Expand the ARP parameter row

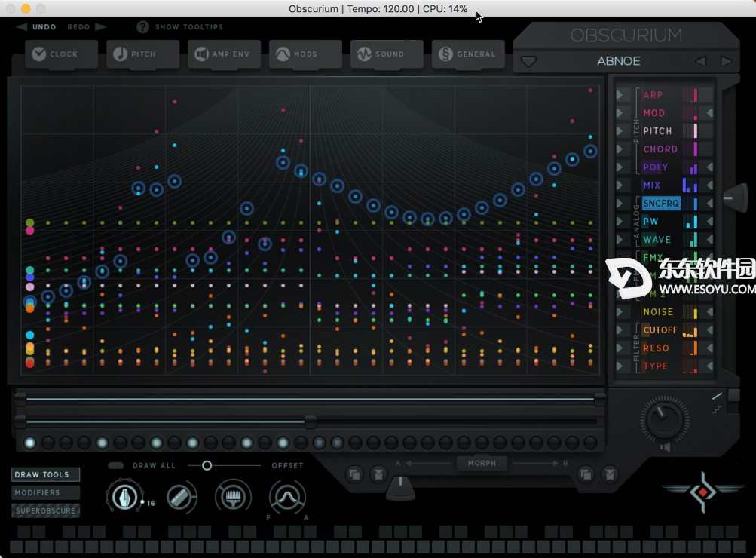coord(620,95)
